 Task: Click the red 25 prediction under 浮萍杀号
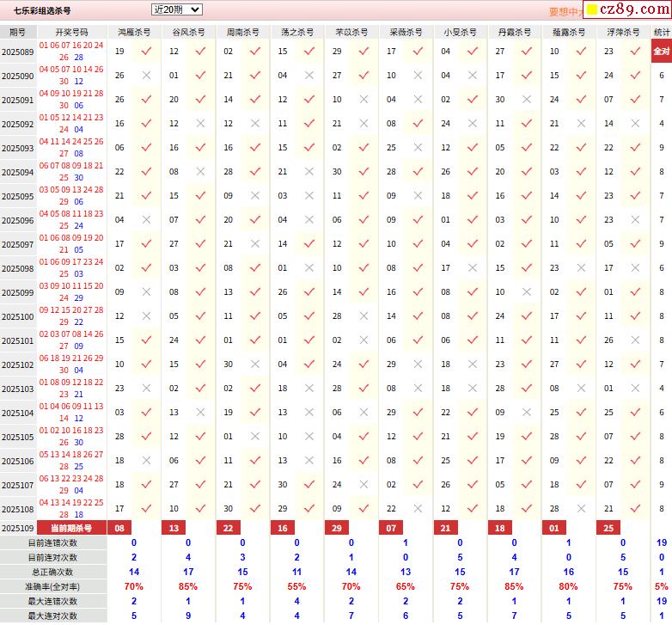click(x=608, y=528)
